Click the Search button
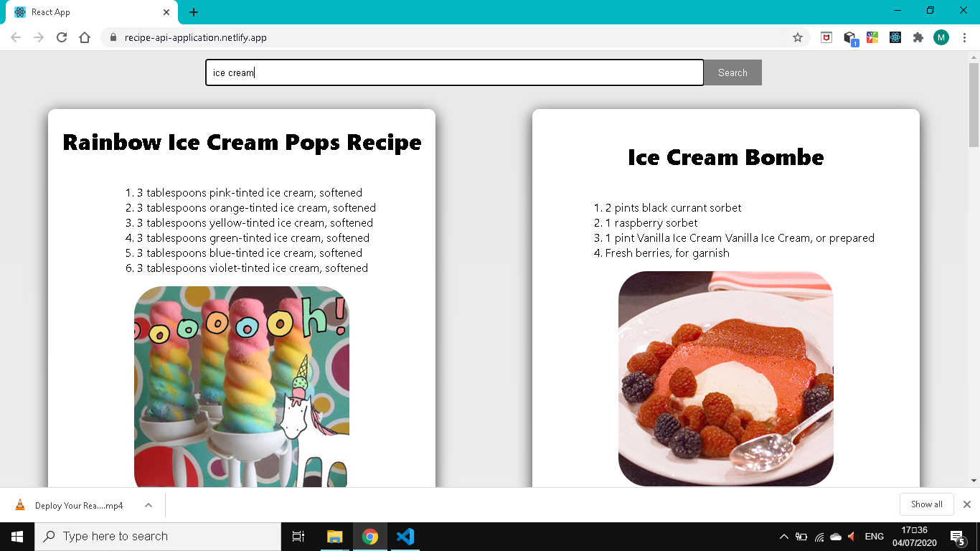Viewport: 980px width, 551px height. pyautogui.click(x=732, y=72)
